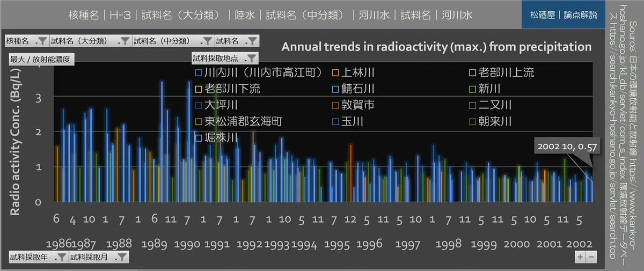Select legend swatch for 東松浦郡玄海町
Viewport: 644px width, 271px height.
[x=199, y=121]
